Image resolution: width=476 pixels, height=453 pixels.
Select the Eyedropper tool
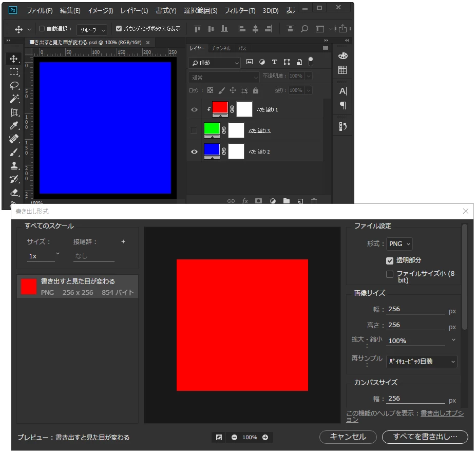[14, 125]
